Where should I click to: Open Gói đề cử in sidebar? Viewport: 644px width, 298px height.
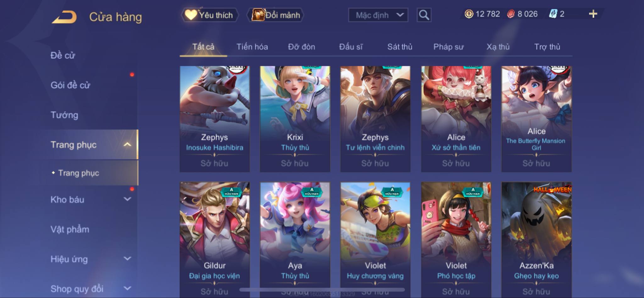click(x=70, y=85)
